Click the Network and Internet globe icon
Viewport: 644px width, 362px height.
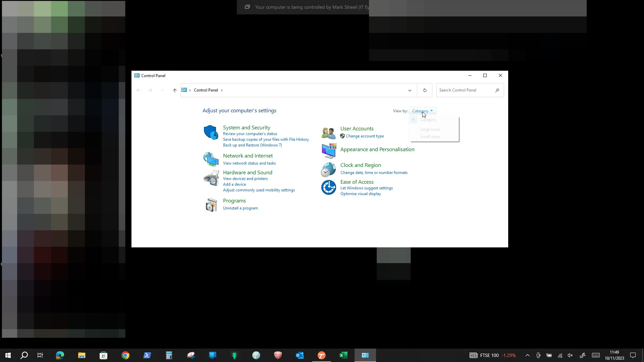(211, 159)
